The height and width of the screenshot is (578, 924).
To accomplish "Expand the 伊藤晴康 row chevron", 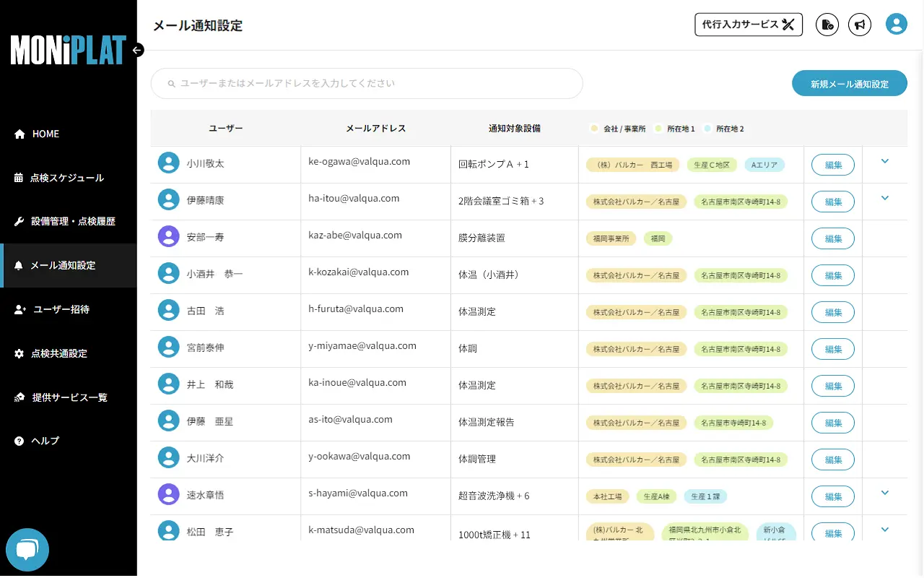I will pyautogui.click(x=885, y=198).
